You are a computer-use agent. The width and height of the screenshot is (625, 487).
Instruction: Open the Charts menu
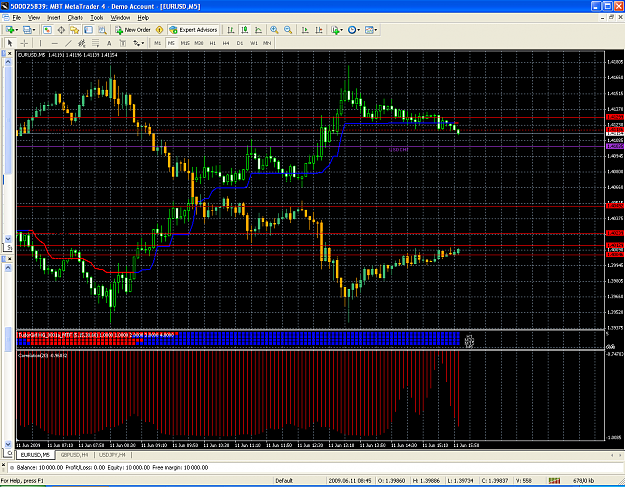coord(75,18)
